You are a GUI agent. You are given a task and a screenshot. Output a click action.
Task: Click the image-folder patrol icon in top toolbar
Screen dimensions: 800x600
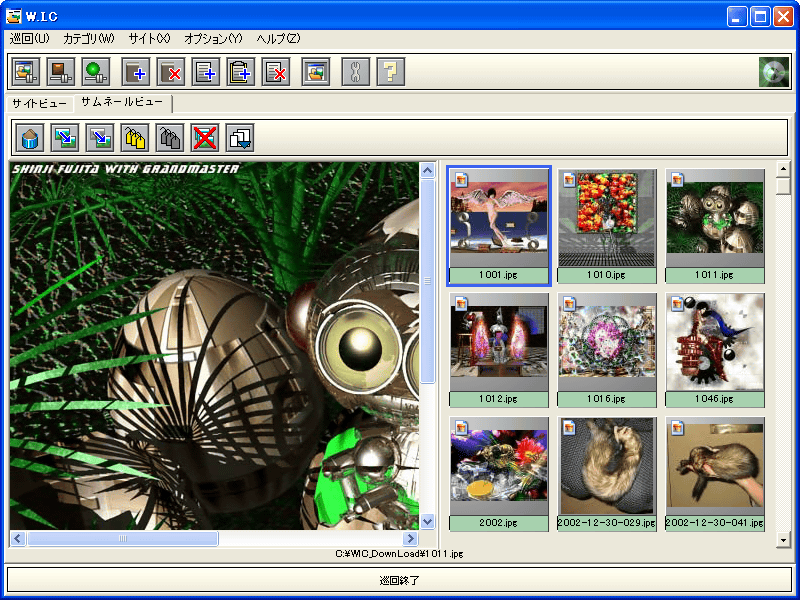[x=26, y=71]
